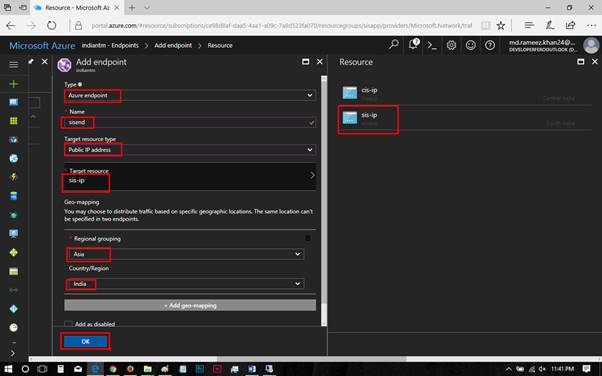Open the Windows Start menu
Image resolution: width=602 pixels, height=376 pixels.
[x=8, y=369]
